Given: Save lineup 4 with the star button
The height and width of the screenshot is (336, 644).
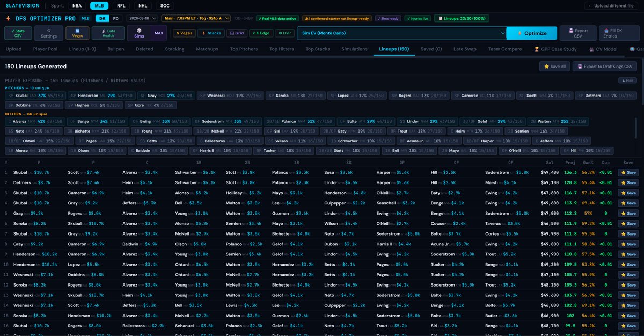Looking at the screenshot, I should [x=628, y=203].
